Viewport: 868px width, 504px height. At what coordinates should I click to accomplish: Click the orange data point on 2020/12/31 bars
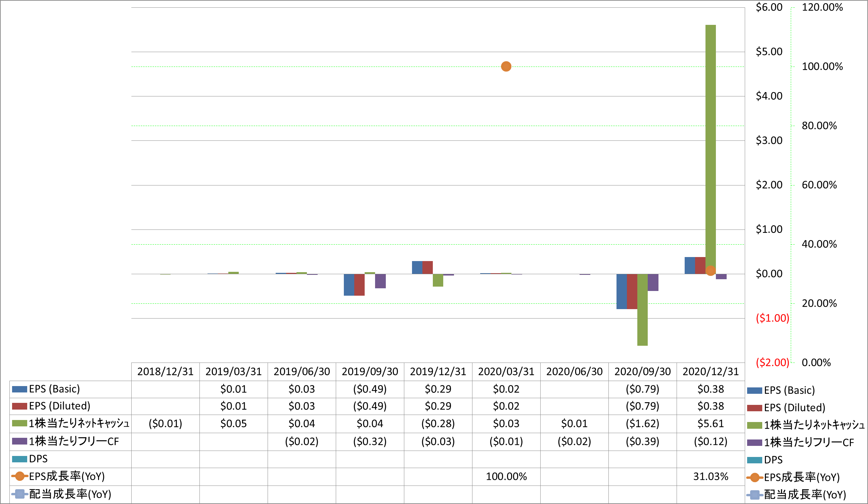pyautogui.click(x=711, y=270)
